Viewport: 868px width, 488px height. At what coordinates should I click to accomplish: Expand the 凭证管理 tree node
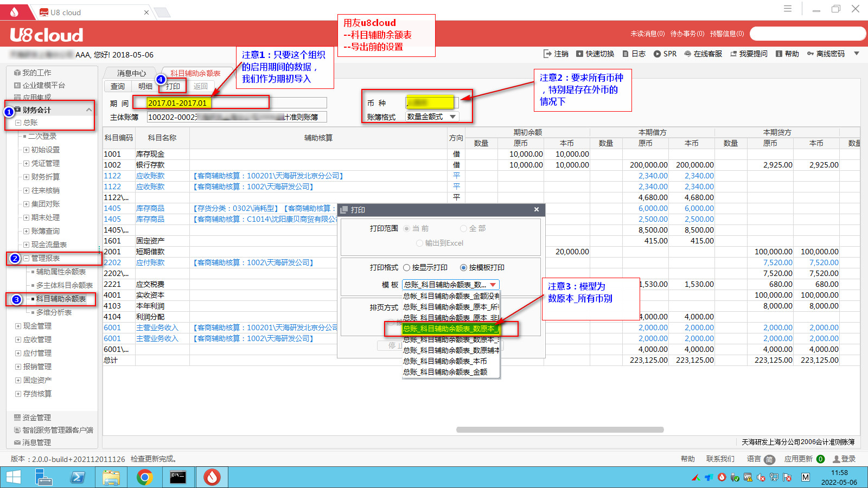click(x=26, y=163)
